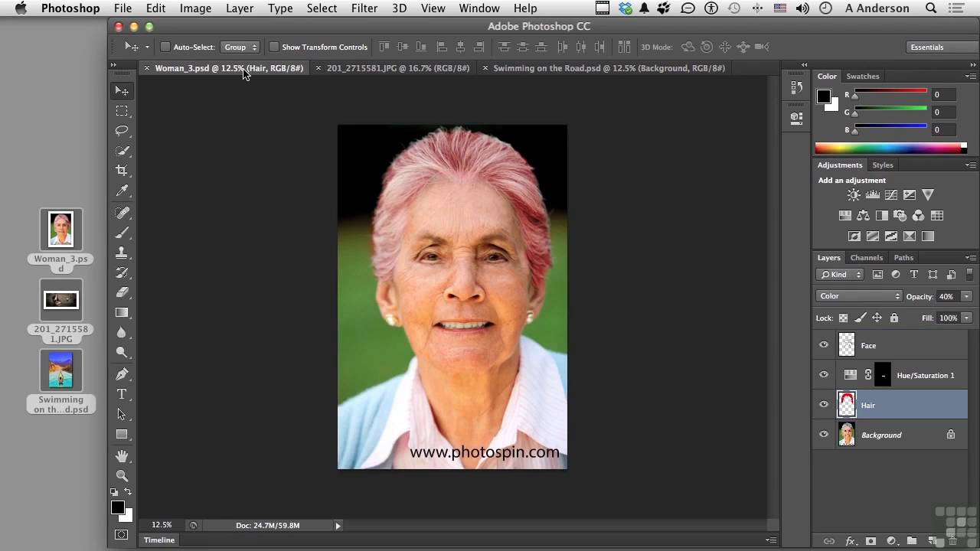
Task: Open the Image menu
Action: click(x=195, y=8)
